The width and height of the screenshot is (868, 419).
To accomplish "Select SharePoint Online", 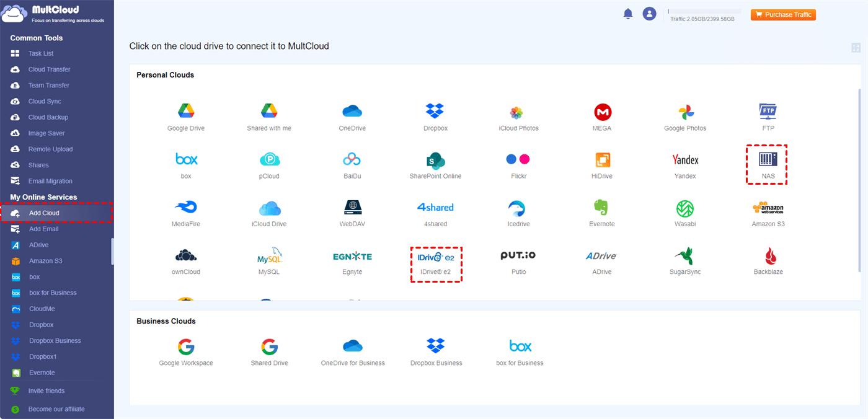I will coord(436,160).
